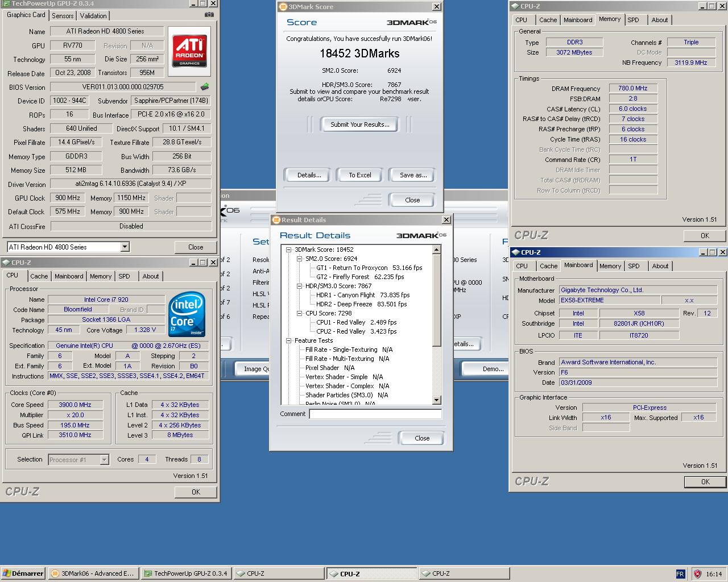The width and height of the screenshot is (728, 582).
Task: Activate TechPowerUp GPU-Z taskbar button
Action: (x=186, y=573)
